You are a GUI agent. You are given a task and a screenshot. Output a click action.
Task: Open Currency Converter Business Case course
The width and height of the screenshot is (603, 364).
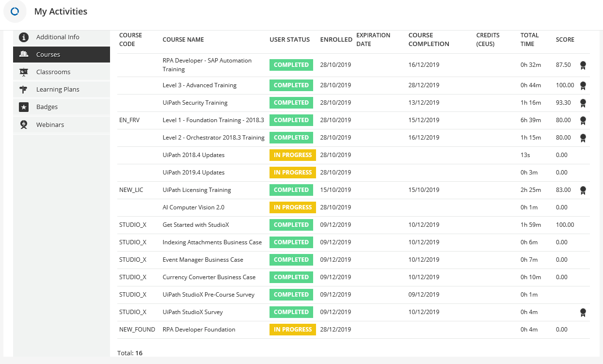(209, 277)
